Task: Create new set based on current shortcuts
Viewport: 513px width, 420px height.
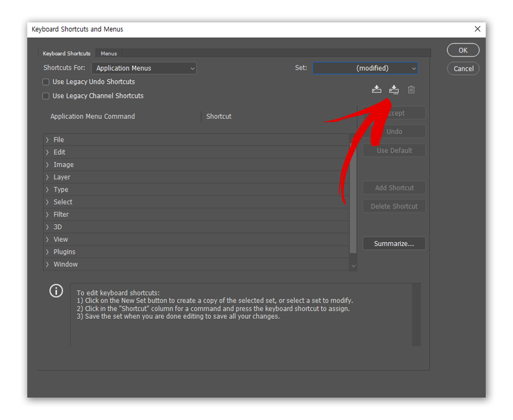Action: pyautogui.click(x=394, y=89)
